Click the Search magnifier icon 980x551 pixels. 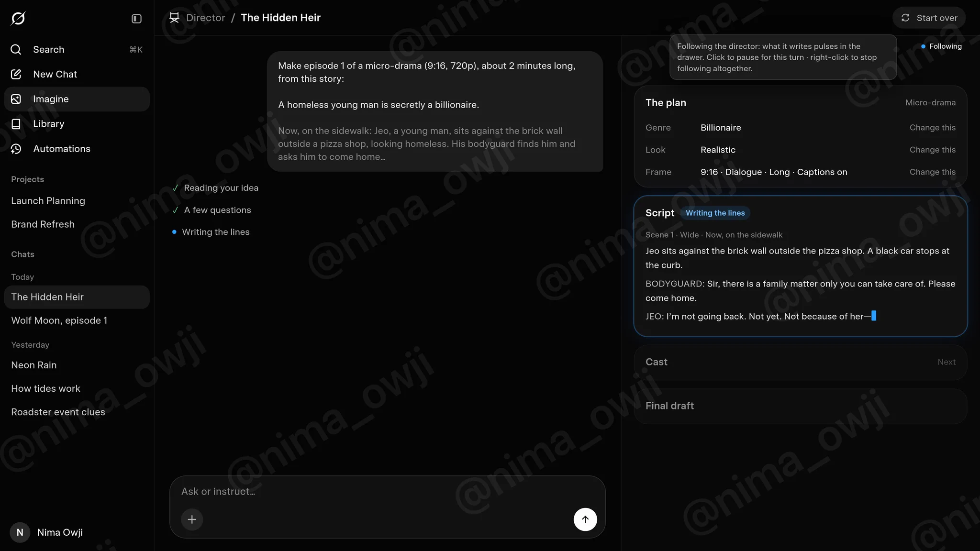pos(16,49)
